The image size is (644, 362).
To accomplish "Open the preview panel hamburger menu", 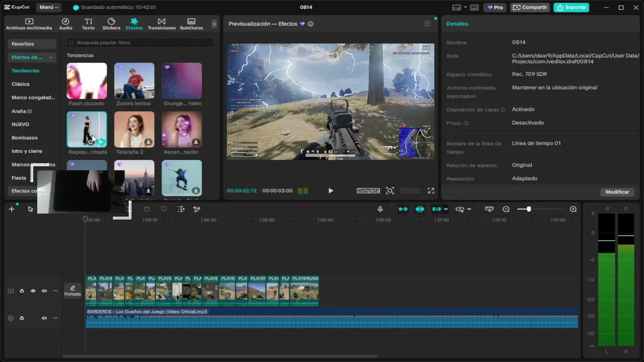I will 427,24.
